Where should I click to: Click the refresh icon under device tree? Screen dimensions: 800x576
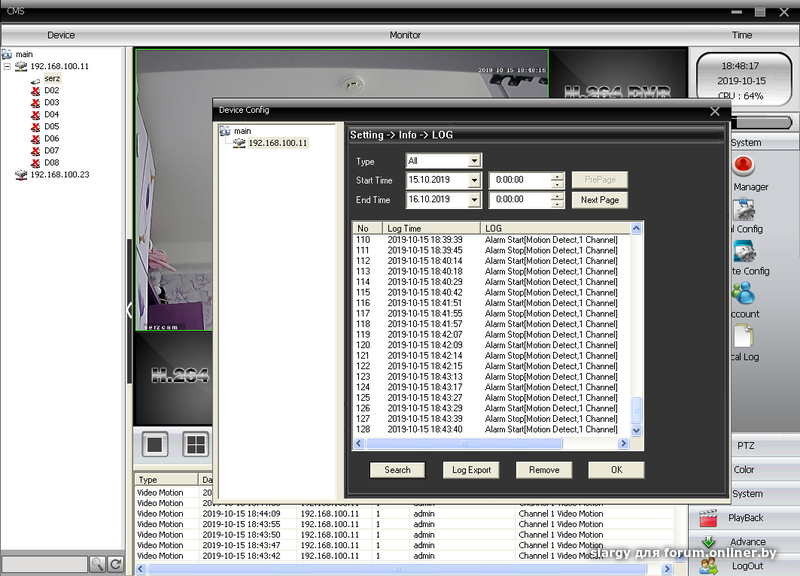click(116, 565)
